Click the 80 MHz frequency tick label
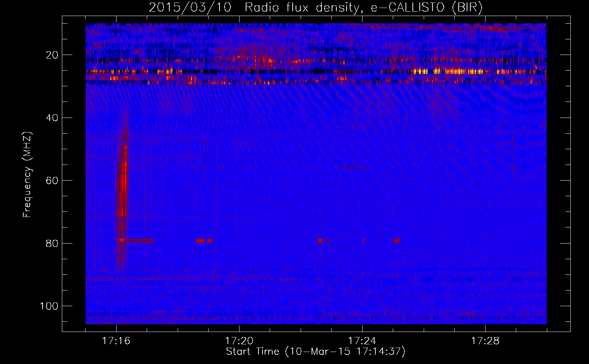Image resolution: width=589 pixels, height=364 pixels. (52, 243)
